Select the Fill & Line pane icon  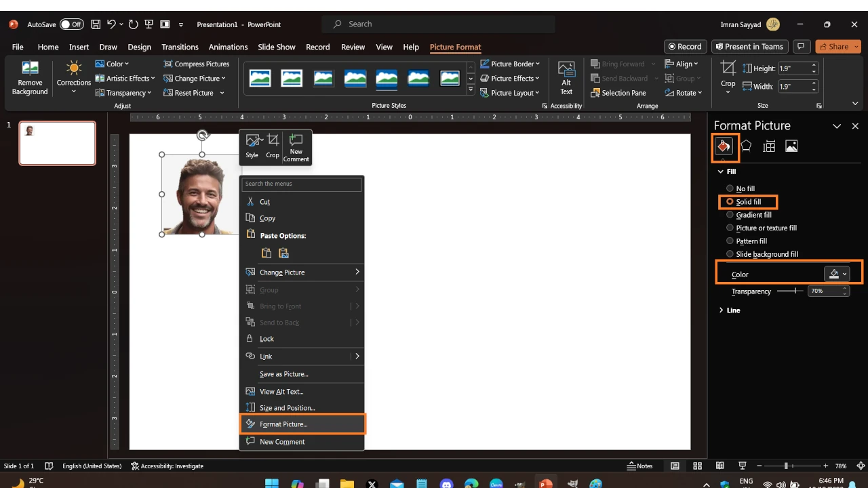click(x=724, y=146)
